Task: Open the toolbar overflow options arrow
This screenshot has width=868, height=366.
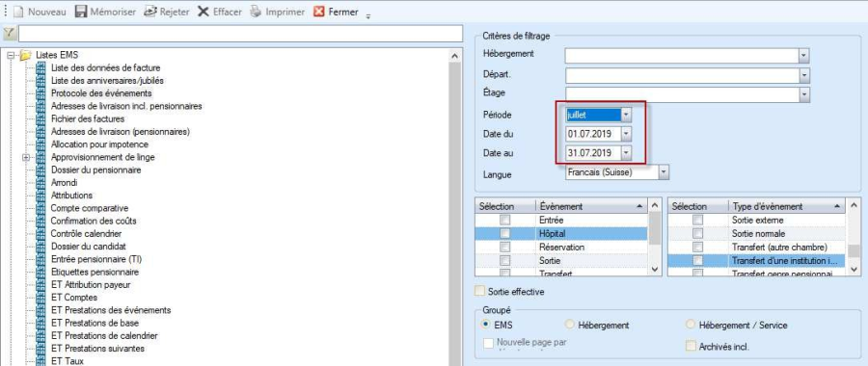Action: (x=368, y=16)
